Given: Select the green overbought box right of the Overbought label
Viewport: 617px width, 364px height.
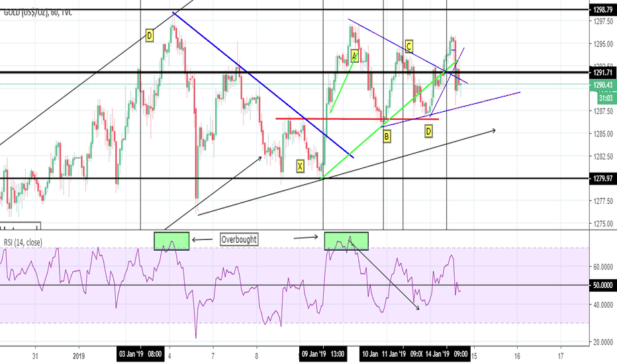Looking at the screenshot, I should (346, 241).
